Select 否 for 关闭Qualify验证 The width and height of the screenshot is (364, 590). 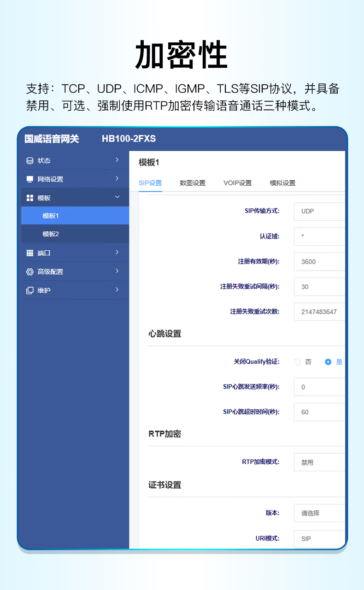click(x=297, y=362)
